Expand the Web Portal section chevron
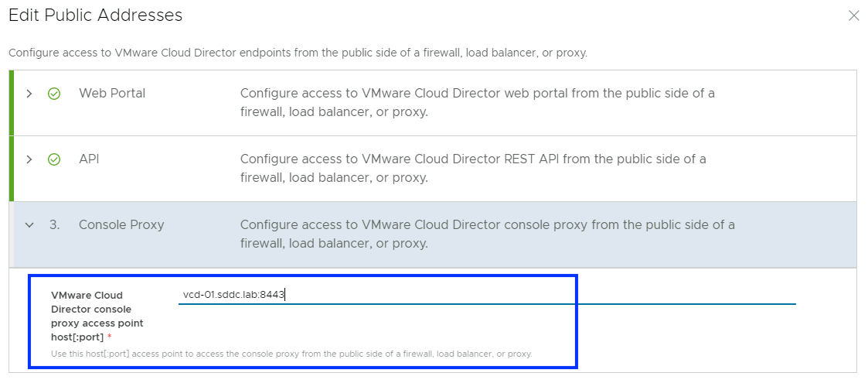The width and height of the screenshot is (868, 390). click(29, 94)
